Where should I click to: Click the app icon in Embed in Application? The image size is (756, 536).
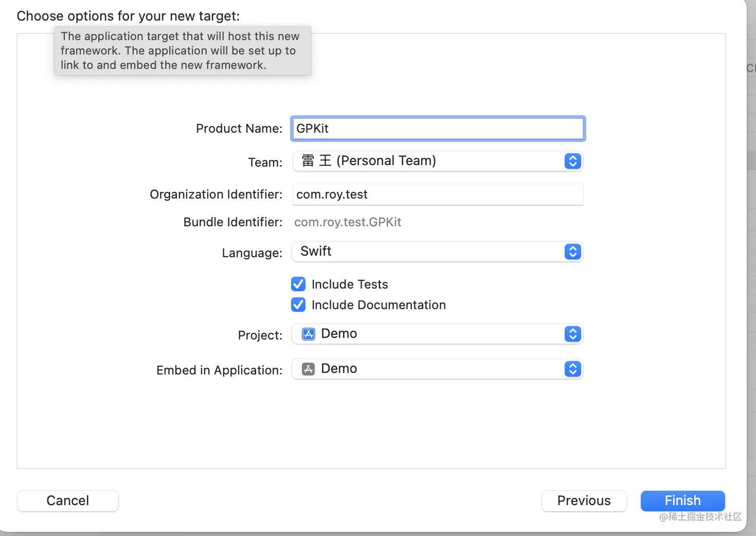(308, 369)
